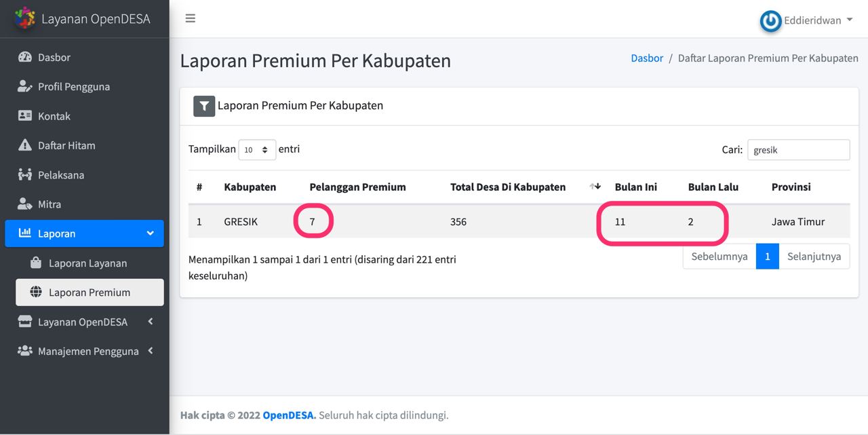
Task: Open the Eddieridwan account menu
Action: pyautogui.click(x=808, y=20)
